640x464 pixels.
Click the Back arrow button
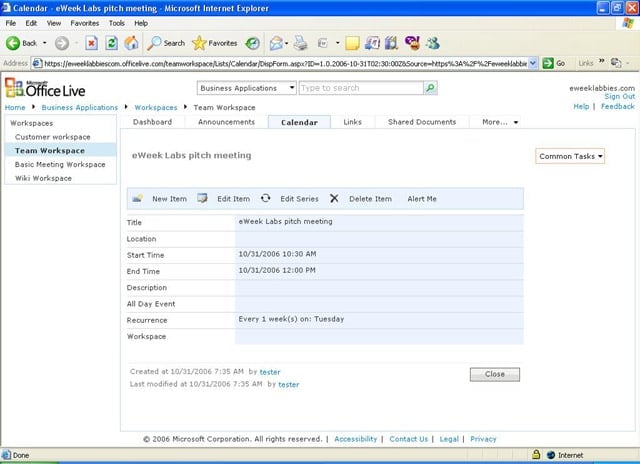click(13, 43)
